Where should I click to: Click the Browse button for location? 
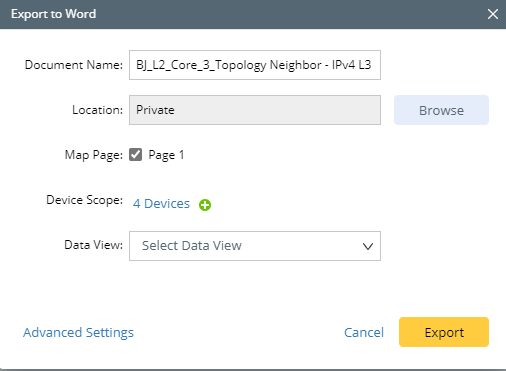441,110
